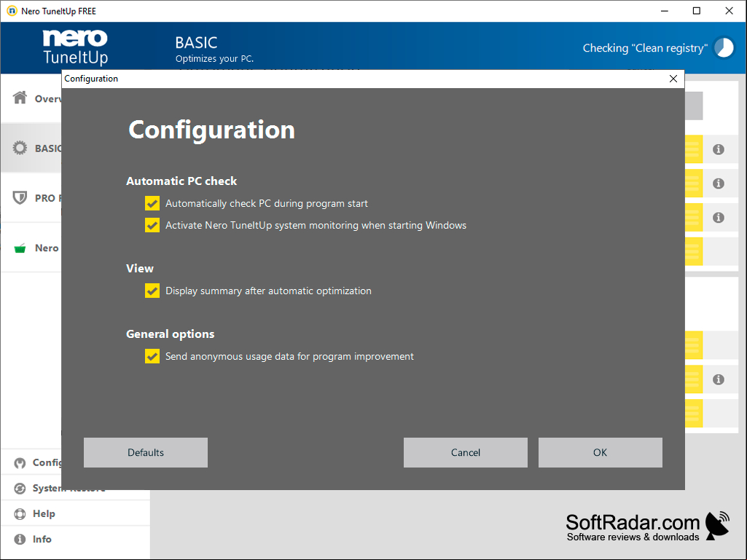Uncheck Automatically check PC during program start
Viewport: 747px width, 560px height.
[152, 203]
